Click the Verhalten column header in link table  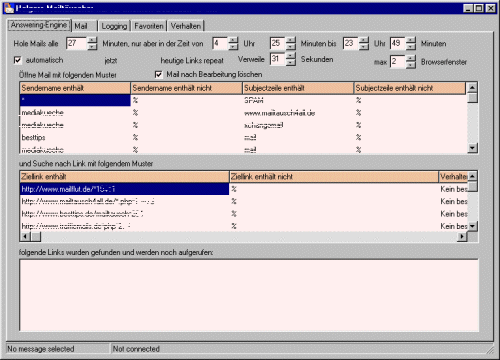pyautogui.click(x=453, y=177)
